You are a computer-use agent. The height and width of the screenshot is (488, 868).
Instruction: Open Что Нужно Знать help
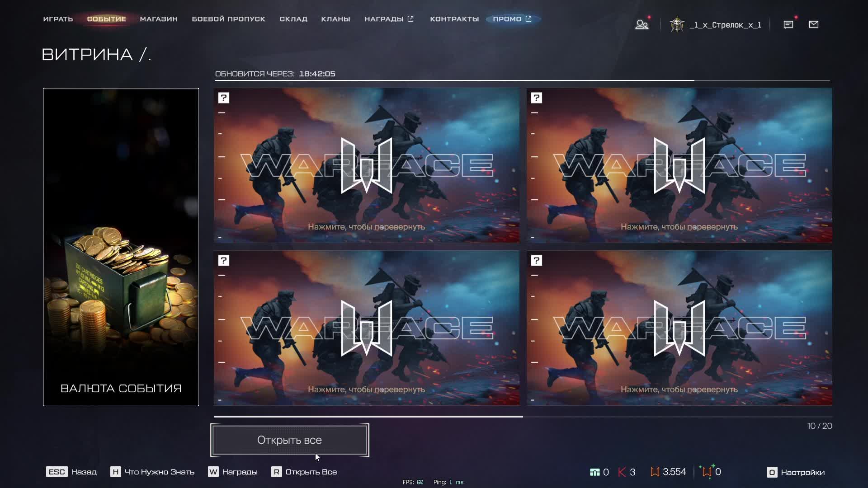click(x=153, y=472)
